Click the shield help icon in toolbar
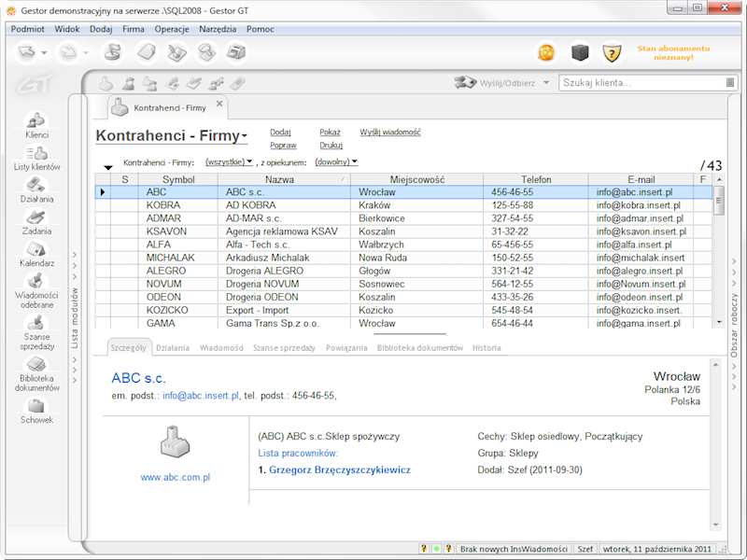 tap(612, 52)
